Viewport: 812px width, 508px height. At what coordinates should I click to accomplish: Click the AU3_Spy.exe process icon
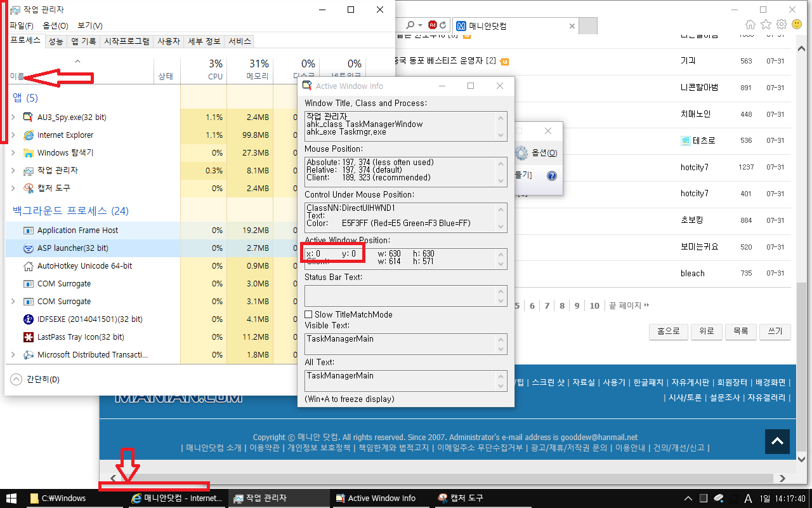point(28,117)
